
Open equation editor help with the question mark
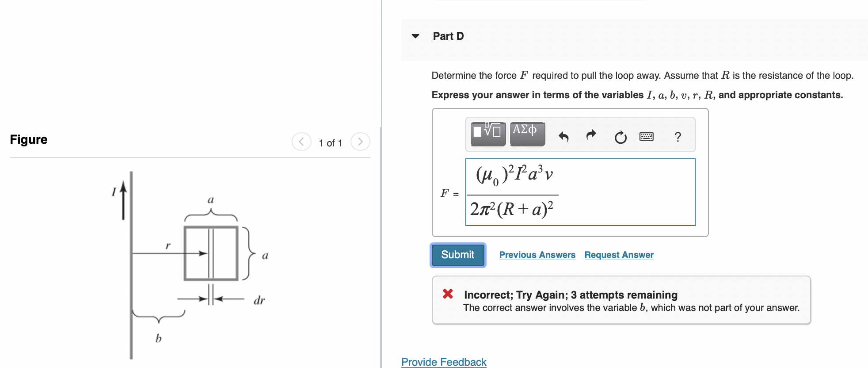677,136
